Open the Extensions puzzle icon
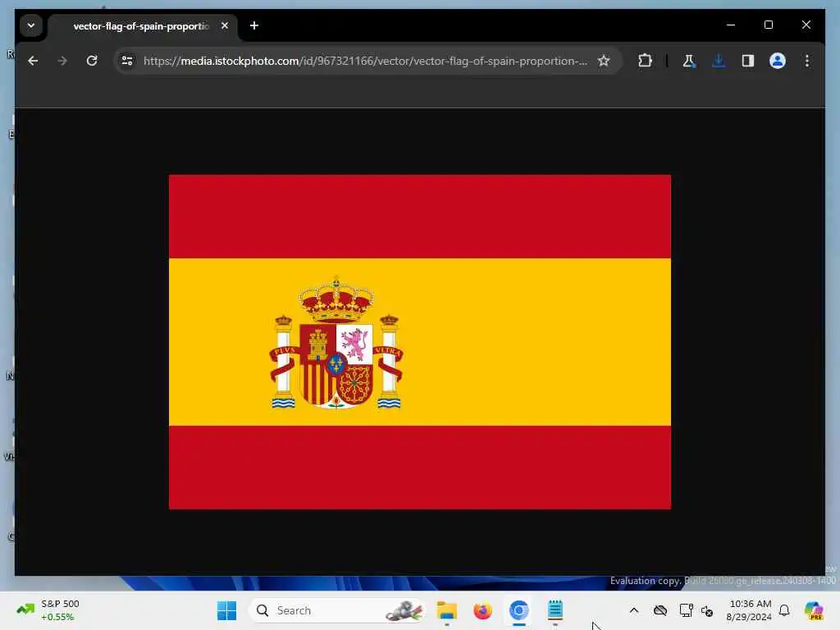Image resolution: width=840 pixels, height=630 pixels. (x=645, y=61)
